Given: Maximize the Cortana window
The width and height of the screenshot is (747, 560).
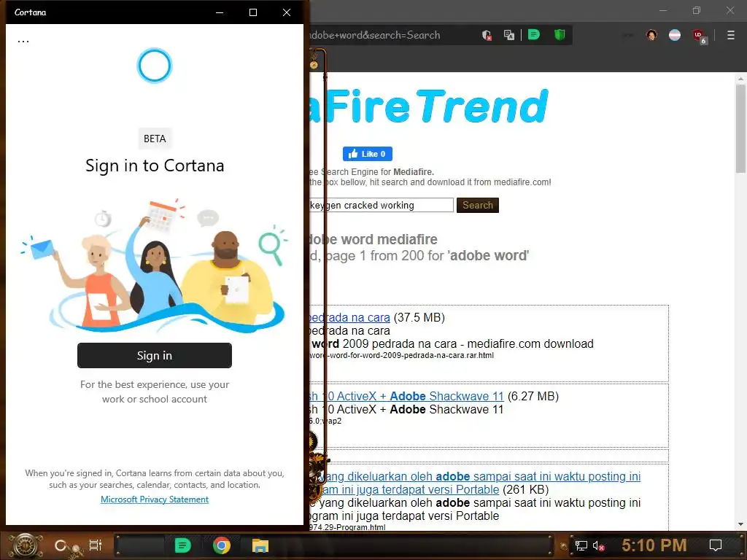Looking at the screenshot, I should coord(253,12).
